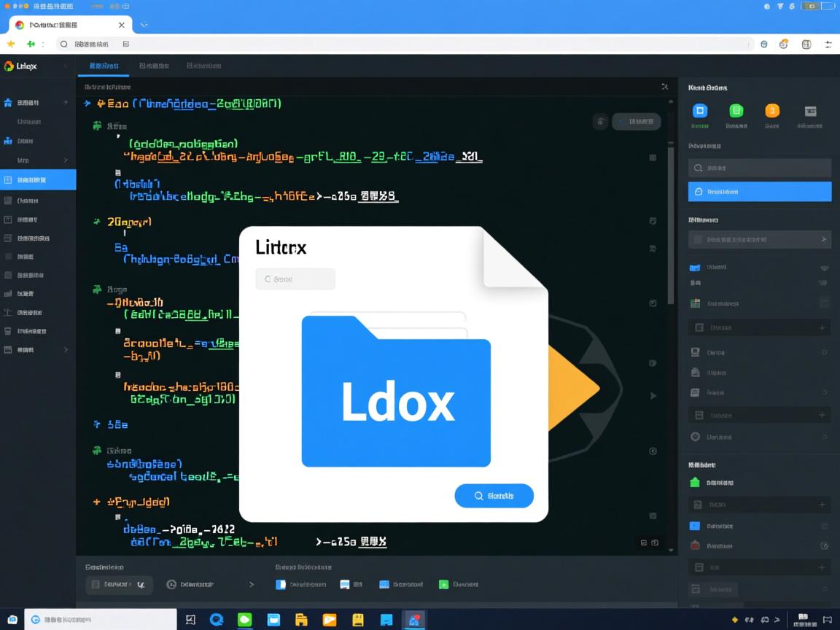Viewport: 840px width, 630px height.
Task: Switch to the first underlined tab above the code view
Action: (104, 66)
